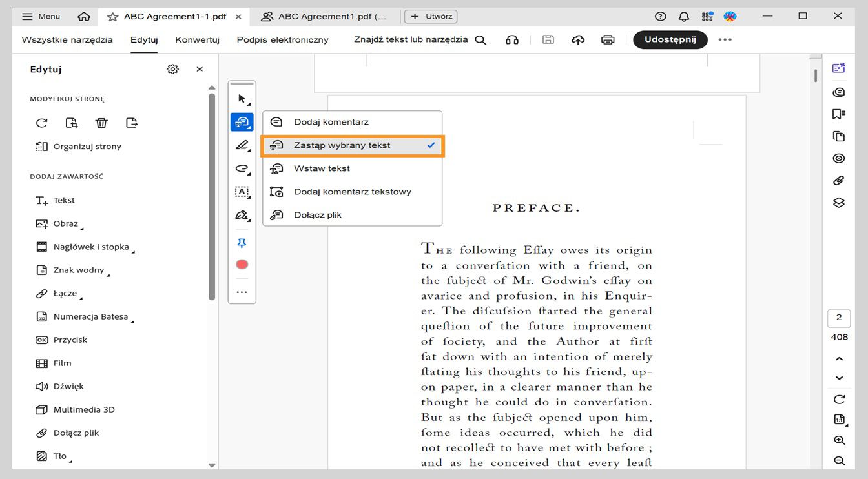Click the search magnifier icon
This screenshot has height=479, width=868.
[x=480, y=40]
